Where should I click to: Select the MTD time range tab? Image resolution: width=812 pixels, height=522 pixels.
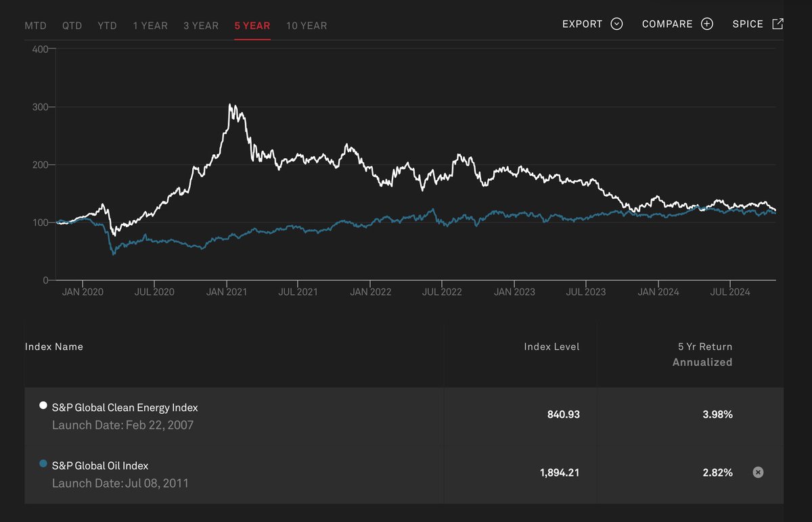pos(37,26)
